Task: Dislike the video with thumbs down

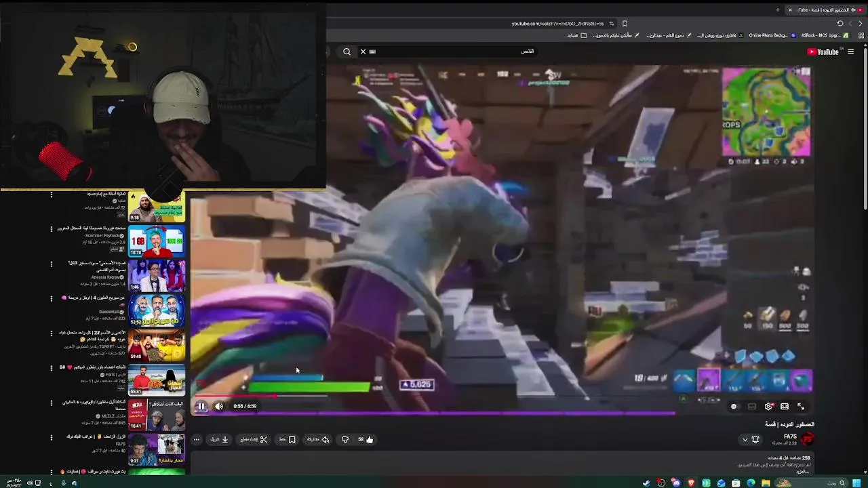Action: coord(345,439)
